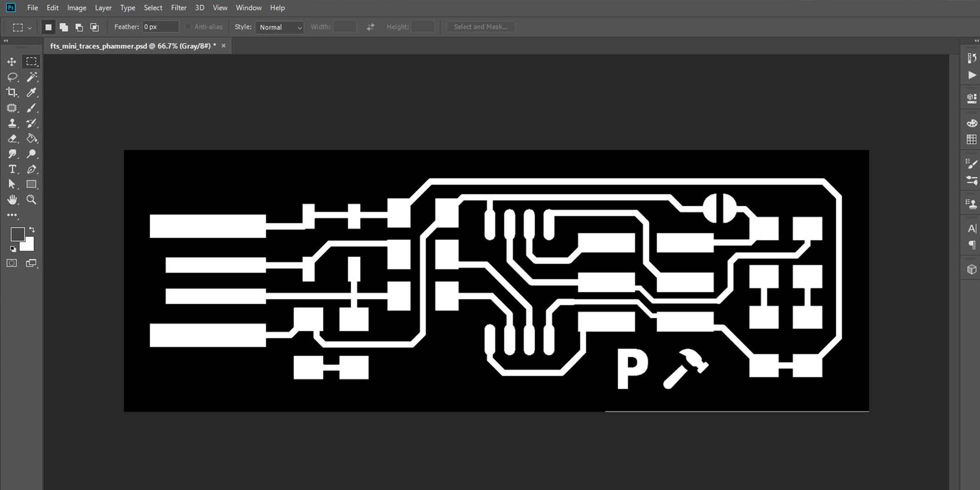Open the Filter menu

click(178, 8)
